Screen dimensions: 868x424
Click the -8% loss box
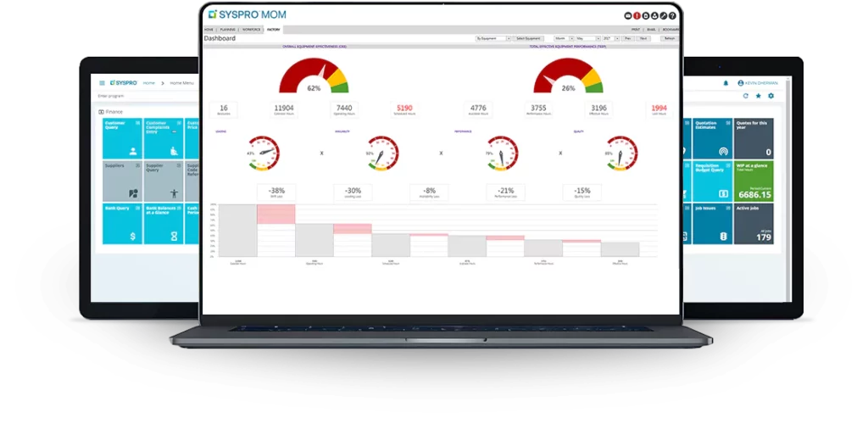pos(429,192)
